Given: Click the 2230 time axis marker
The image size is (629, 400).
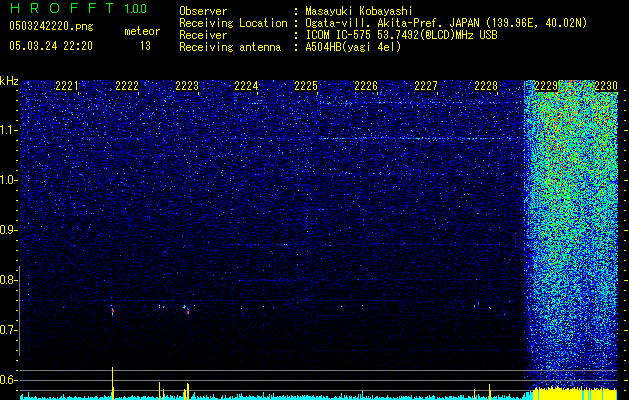Looking at the screenshot, I should point(606,86).
